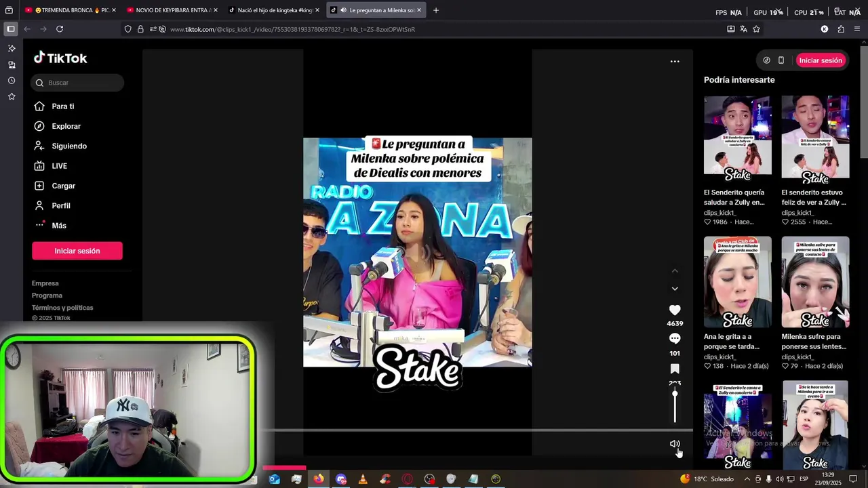Mute the tab via its speaker icon
Image resolution: width=868 pixels, height=488 pixels.
(344, 10)
